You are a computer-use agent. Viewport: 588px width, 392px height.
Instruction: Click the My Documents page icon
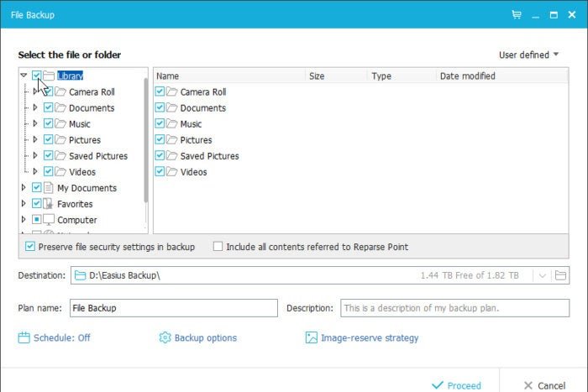(48, 188)
